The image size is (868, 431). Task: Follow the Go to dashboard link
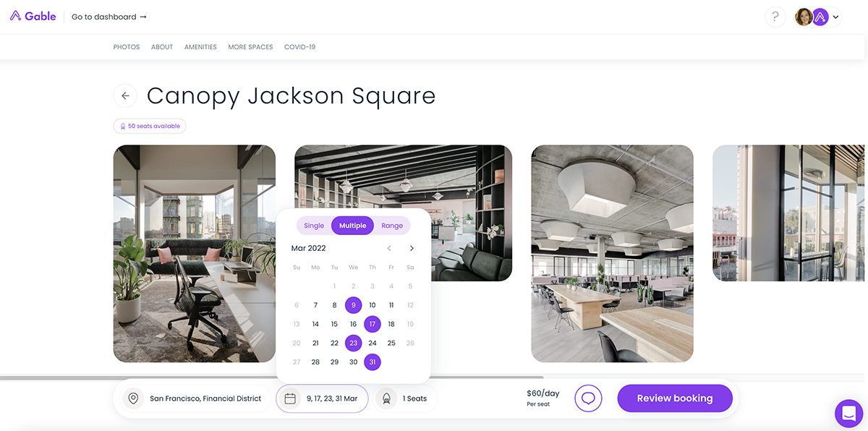tap(109, 17)
